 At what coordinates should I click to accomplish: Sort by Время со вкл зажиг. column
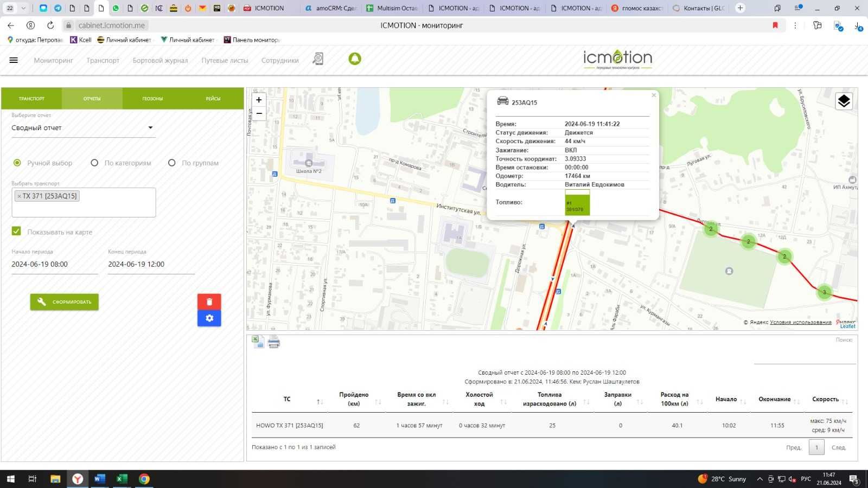pyautogui.click(x=445, y=402)
